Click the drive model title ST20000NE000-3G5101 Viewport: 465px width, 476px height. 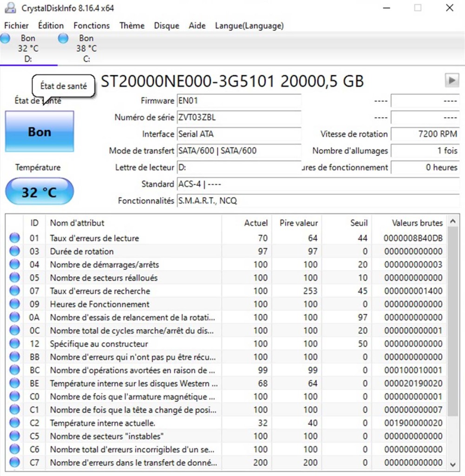click(x=188, y=81)
